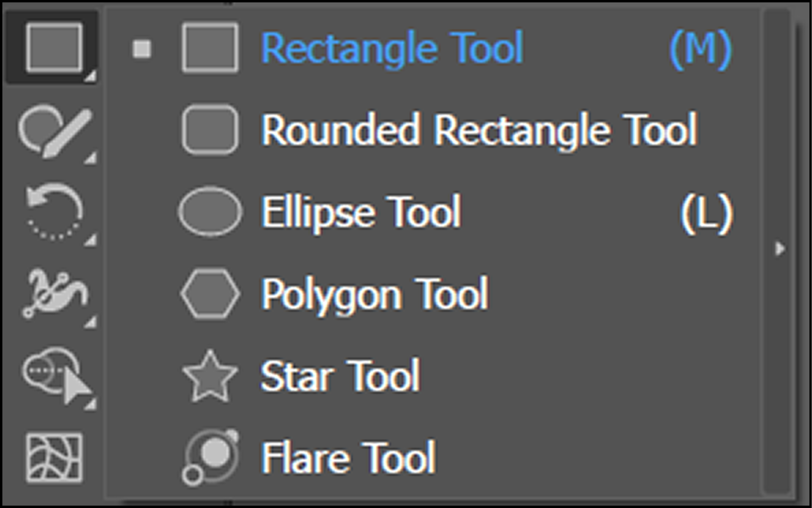Choose the Rounded Rectangle Tool label
This screenshot has width=812, height=508.
pos(479,130)
